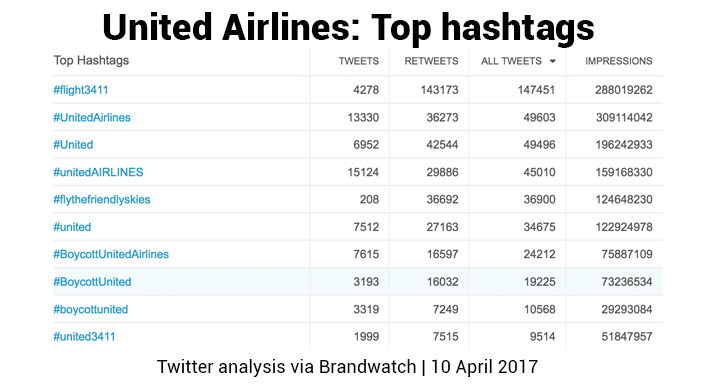
Task: Select the 309114042 impressions cell
Action: tap(624, 117)
